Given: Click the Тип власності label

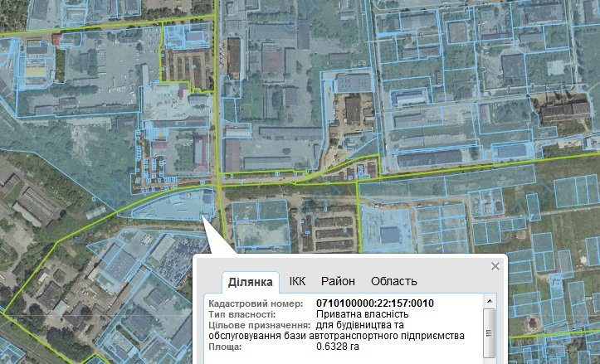Looking at the screenshot, I should click(241, 314).
